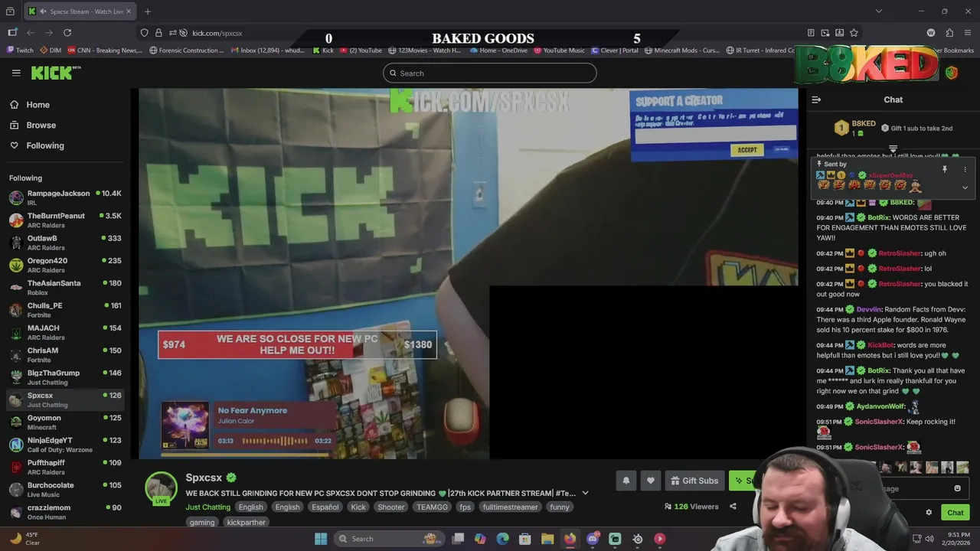The height and width of the screenshot is (551, 980).
Task: Click the Gift Subs button
Action: coord(694,481)
